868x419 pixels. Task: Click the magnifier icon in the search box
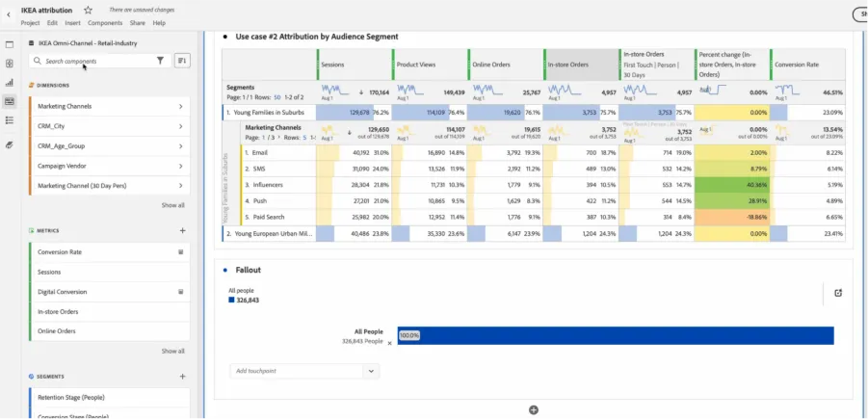(38, 61)
